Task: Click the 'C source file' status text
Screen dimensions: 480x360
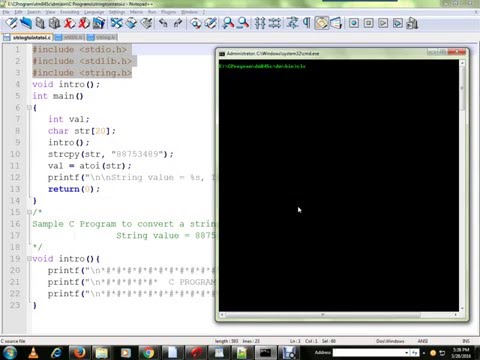Action: (x=13, y=341)
